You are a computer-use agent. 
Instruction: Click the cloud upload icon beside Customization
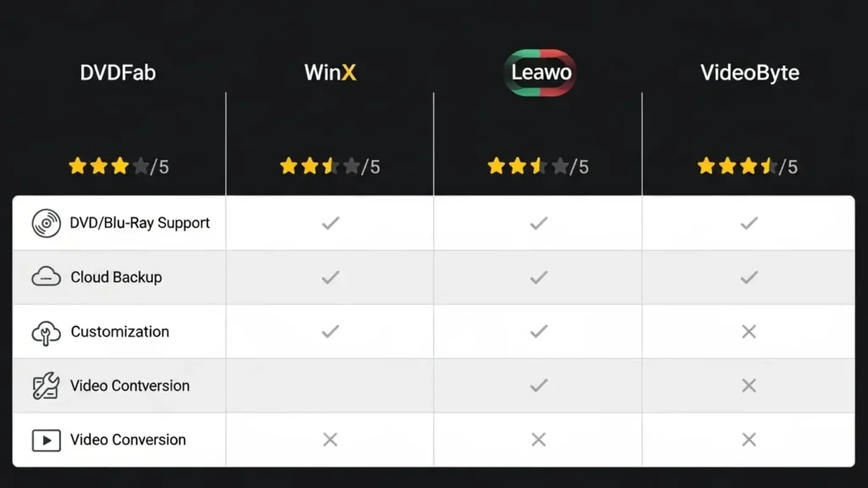coord(46,332)
